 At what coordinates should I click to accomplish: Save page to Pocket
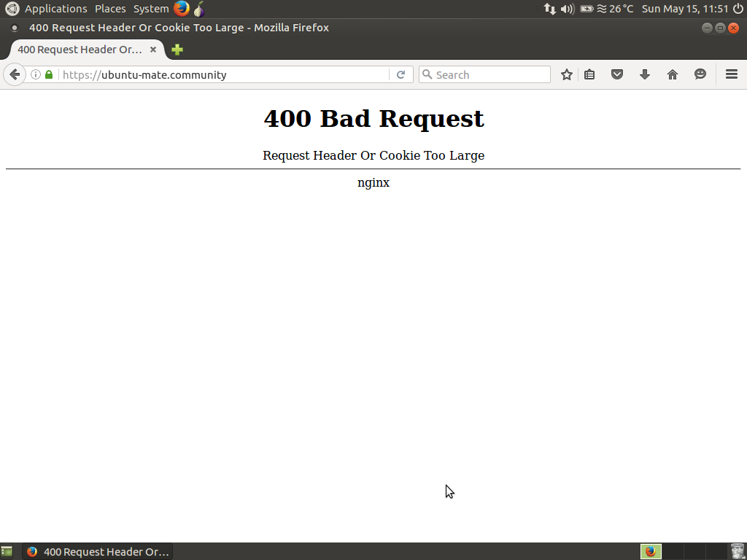(617, 74)
